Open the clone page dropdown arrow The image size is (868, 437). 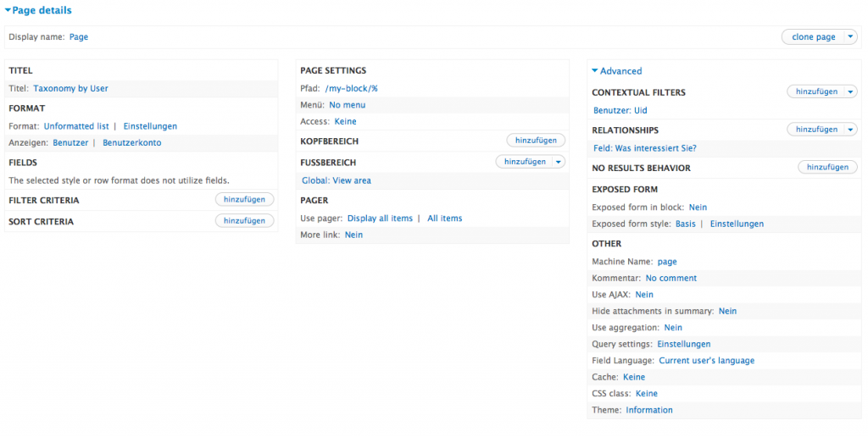(x=850, y=36)
